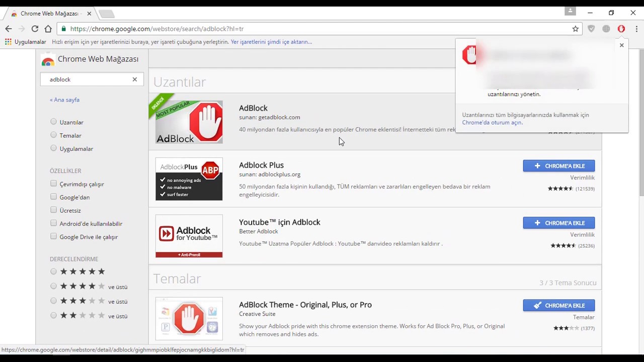Go back via Ana sayfa link

[64, 100]
